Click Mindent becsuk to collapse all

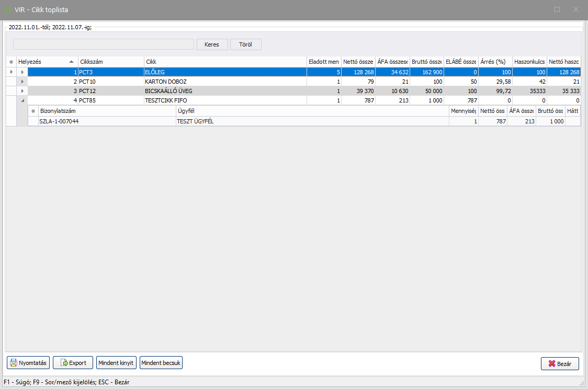click(x=161, y=363)
